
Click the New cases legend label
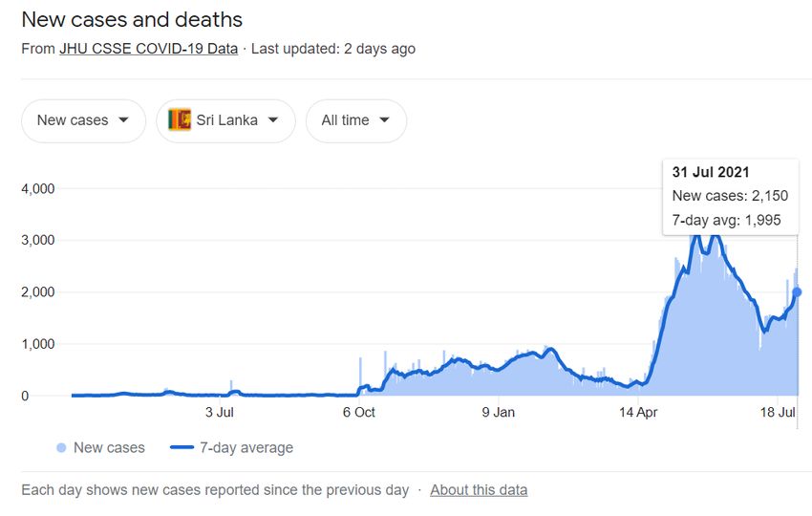(109, 447)
